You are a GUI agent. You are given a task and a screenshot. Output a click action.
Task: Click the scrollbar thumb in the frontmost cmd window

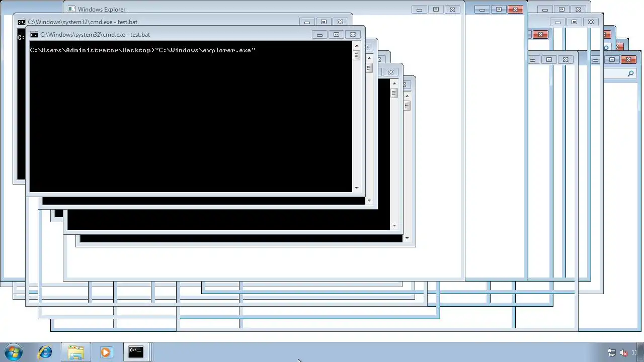[357, 55]
